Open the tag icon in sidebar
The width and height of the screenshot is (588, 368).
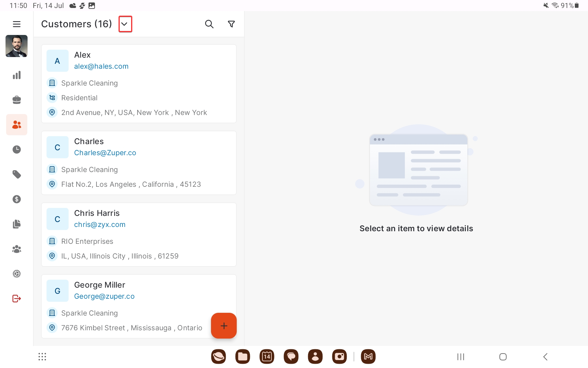pos(17,174)
